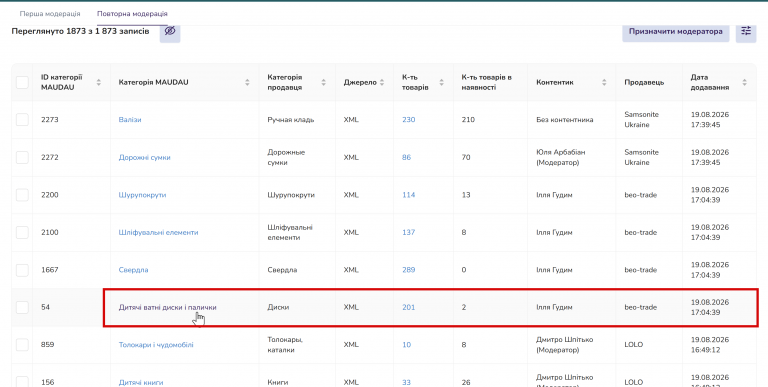The image size is (768, 387).
Task: Open the filter settings sliders icon
Action: pyautogui.click(x=745, y=31)
